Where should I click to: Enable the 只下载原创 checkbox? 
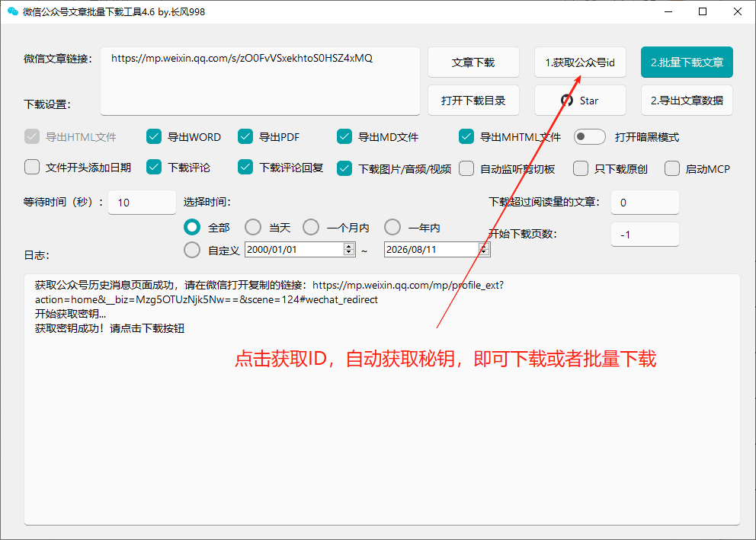point(581,168)
